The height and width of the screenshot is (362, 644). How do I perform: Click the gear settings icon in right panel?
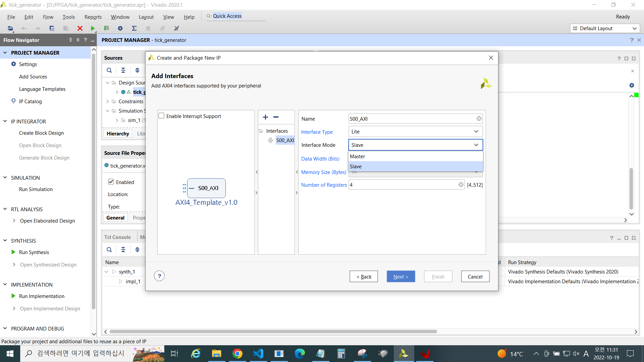coord(632,85)
